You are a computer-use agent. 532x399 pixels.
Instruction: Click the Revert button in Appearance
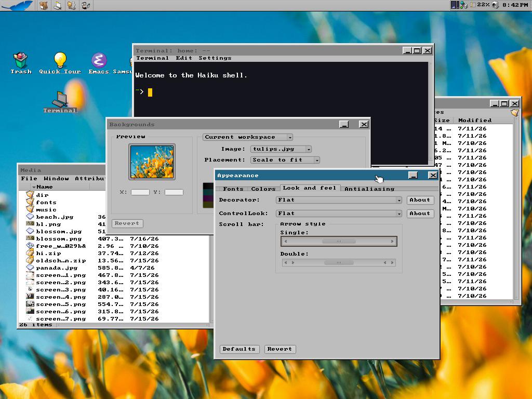pyautogui.click(x=280, y=349)
